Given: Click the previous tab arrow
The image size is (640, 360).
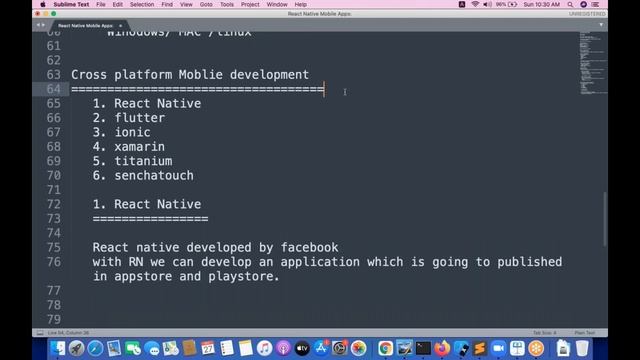Looking at the screenshot, I should coord(38,25).
